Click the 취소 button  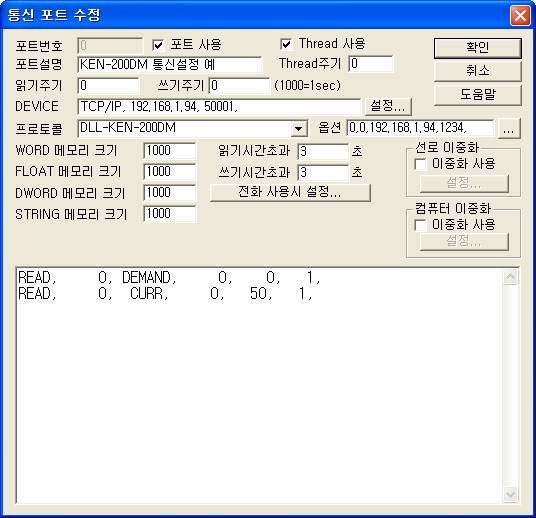pos(478,71)
